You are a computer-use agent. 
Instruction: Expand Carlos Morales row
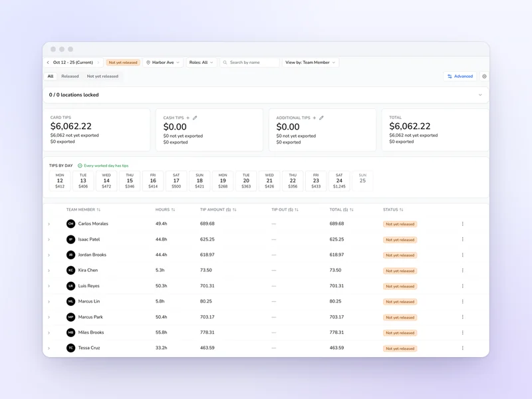coord(49,224)
